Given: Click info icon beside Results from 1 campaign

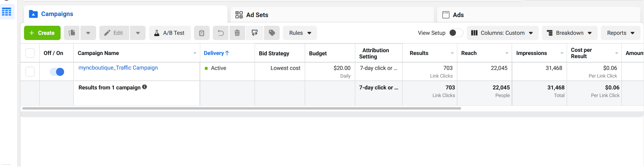Looking at the screenshot, I should click(x=145, y=87).
